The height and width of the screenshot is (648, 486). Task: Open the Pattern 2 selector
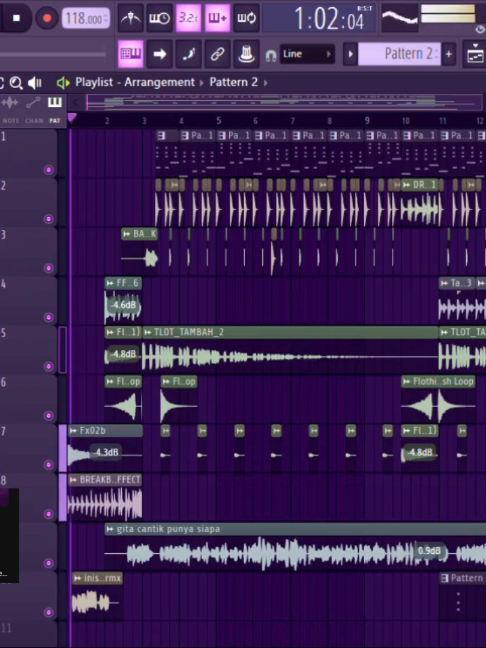coord(399,54)
